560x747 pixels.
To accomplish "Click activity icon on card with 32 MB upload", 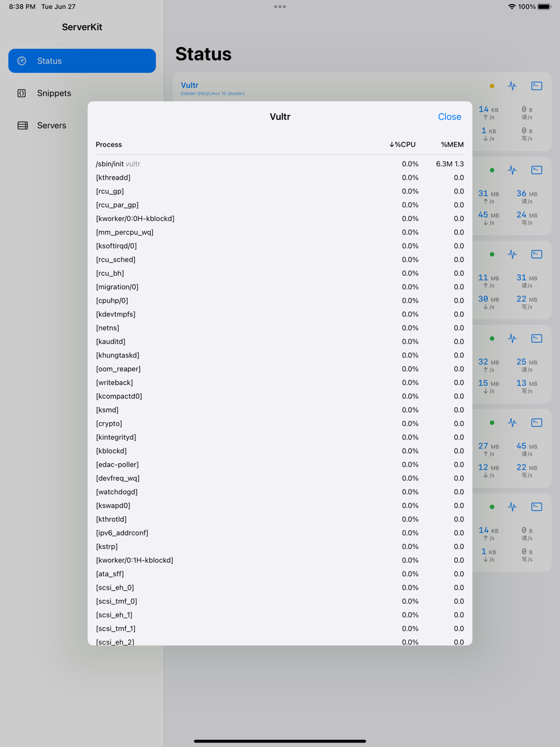I will (x=512, y=338).
